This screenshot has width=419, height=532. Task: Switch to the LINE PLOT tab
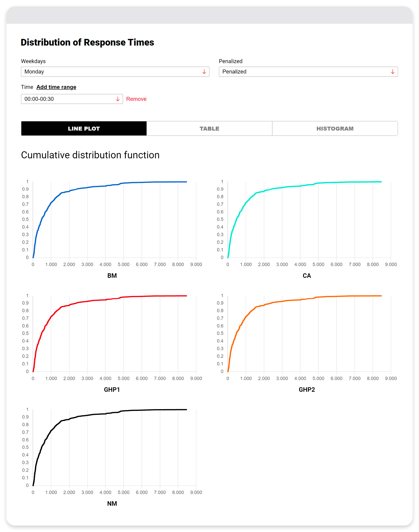pyautogui.click(x=84, y=128)
